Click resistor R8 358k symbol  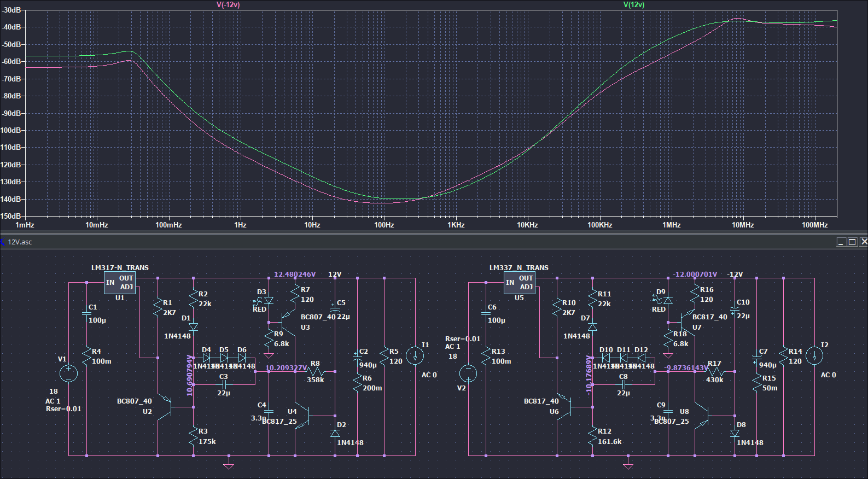coord(316,372)
